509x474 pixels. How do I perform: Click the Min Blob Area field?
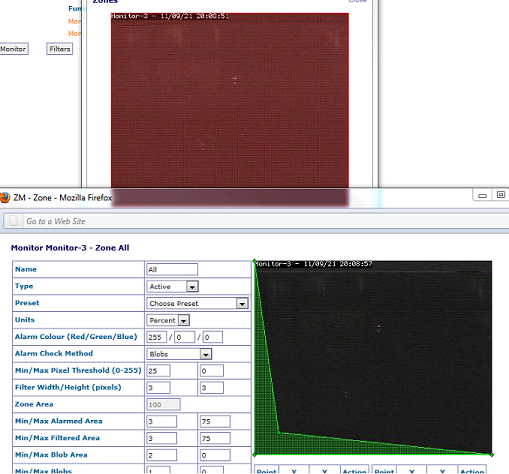coord(162,455)
